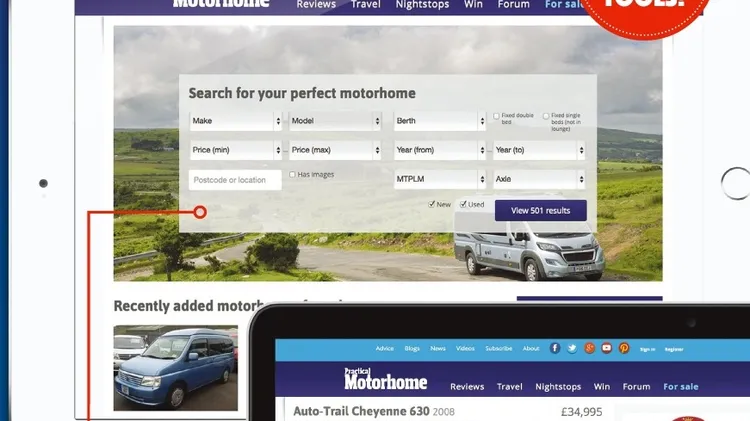Open the MTPLM dropdown
Screen dimensions: 750x421
tap(440, 179)
